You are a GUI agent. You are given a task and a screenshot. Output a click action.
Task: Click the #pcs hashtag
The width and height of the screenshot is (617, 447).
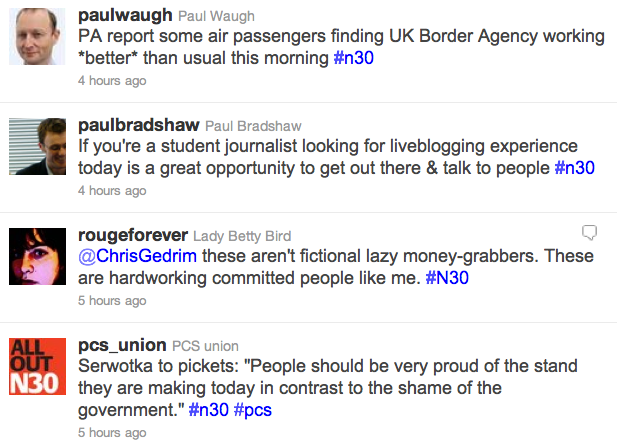[x=253, y=410]
